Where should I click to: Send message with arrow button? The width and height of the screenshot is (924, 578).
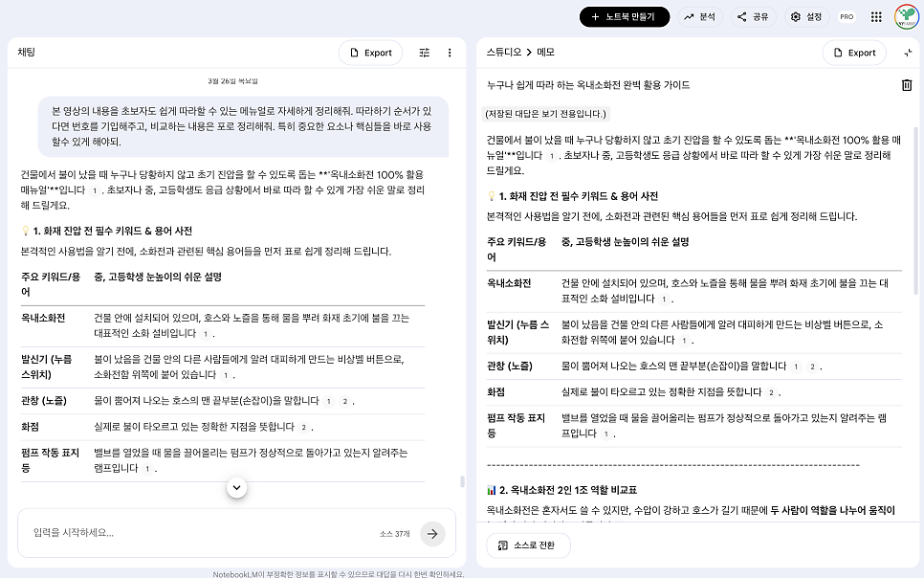[432, 534]
